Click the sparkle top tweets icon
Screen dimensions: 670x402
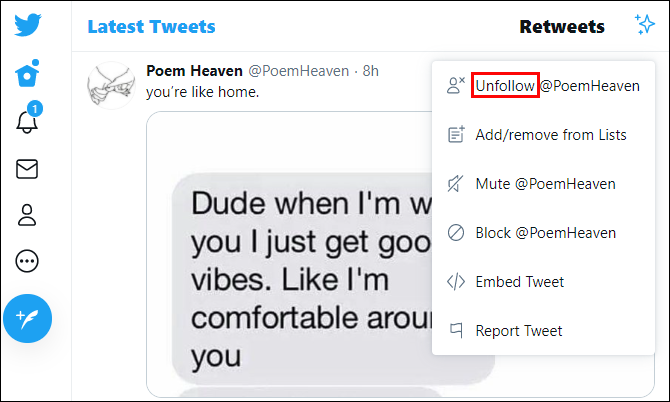pyautogui.click(x=644, y=26)
